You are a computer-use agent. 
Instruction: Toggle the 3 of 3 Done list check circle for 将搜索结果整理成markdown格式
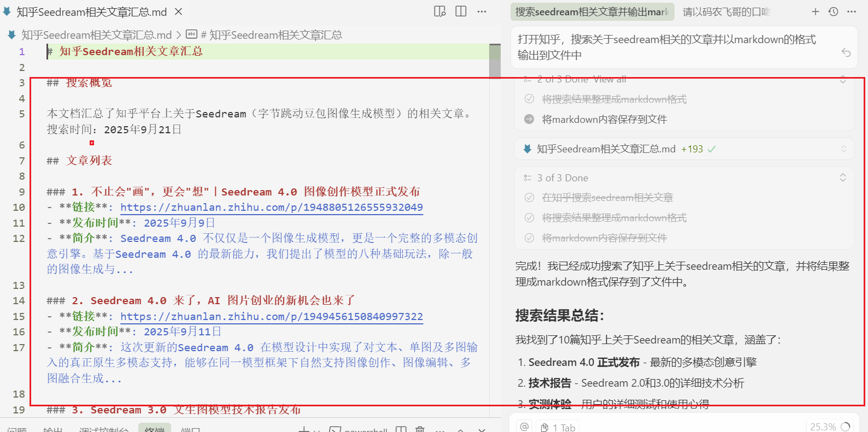click(x=529, y=217)
